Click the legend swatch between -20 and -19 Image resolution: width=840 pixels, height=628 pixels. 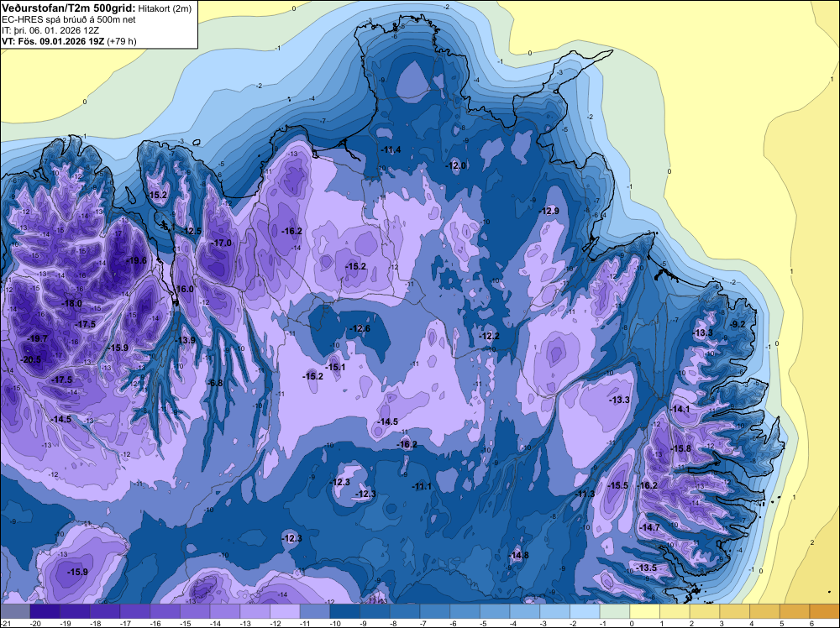[x=45, y=611]
